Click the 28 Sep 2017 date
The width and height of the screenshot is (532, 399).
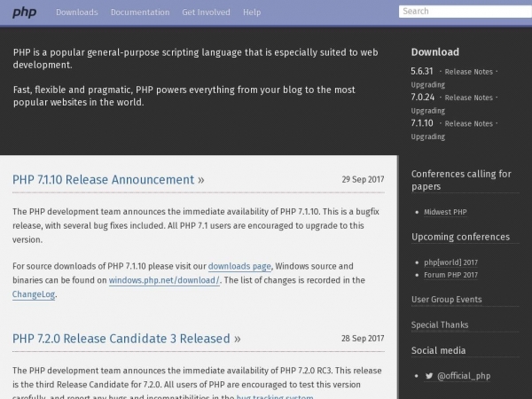[x=363, y=339]
